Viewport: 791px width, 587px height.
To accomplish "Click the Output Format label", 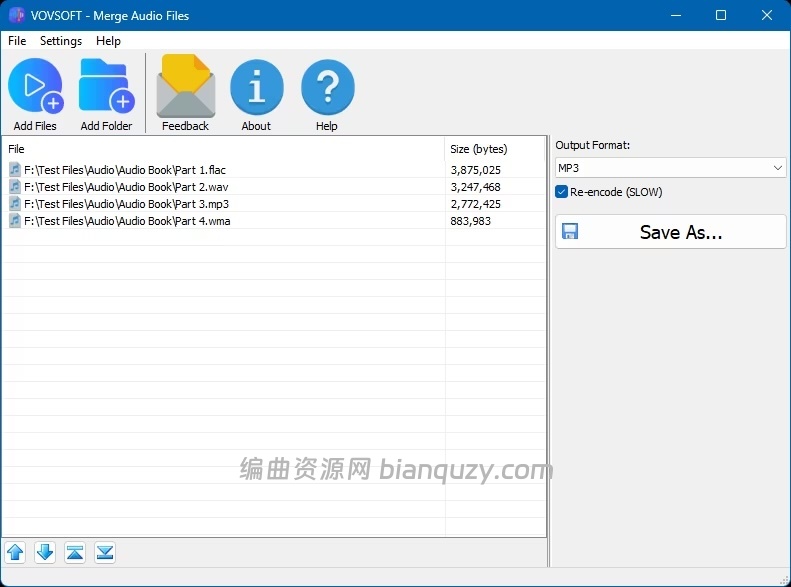I will click(593, 145).
